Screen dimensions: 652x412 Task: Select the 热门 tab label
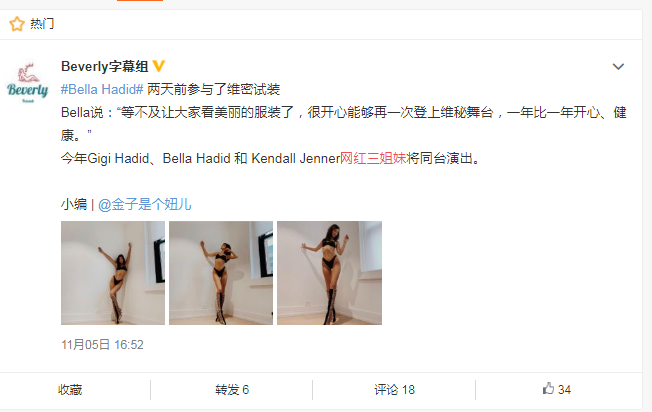42,24
